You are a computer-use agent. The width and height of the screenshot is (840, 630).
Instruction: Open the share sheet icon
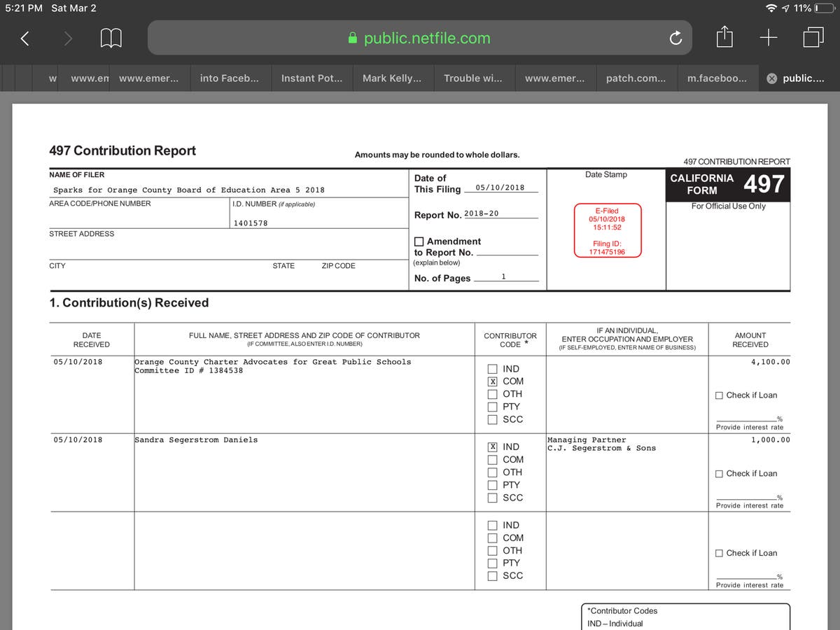click(x=726, y=38)
